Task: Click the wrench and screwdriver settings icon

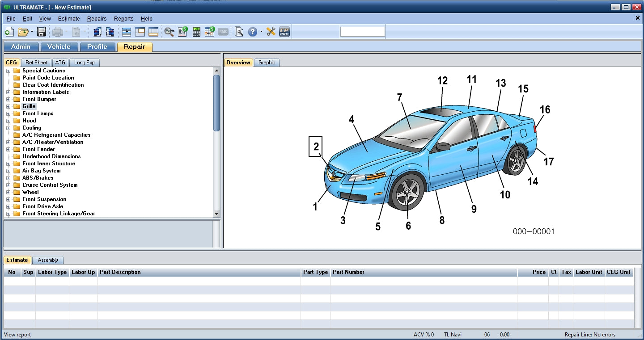Action: click(x=270, y=31)
